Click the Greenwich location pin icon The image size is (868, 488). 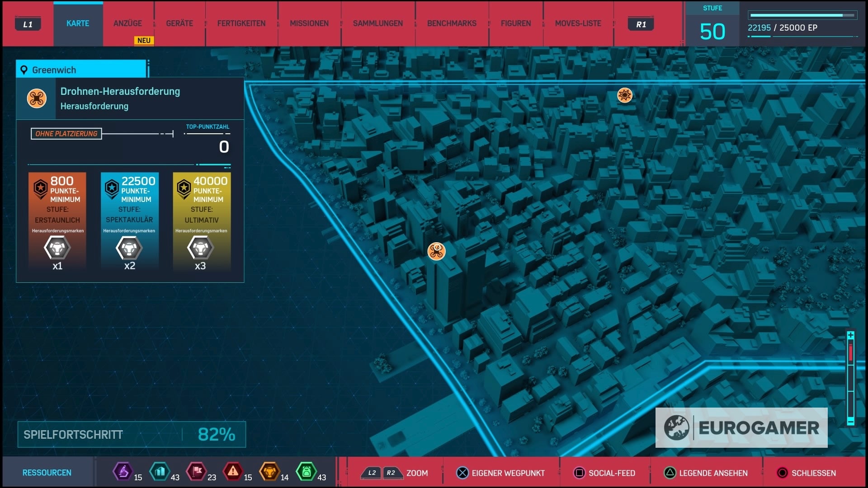(x=24, y=70)
